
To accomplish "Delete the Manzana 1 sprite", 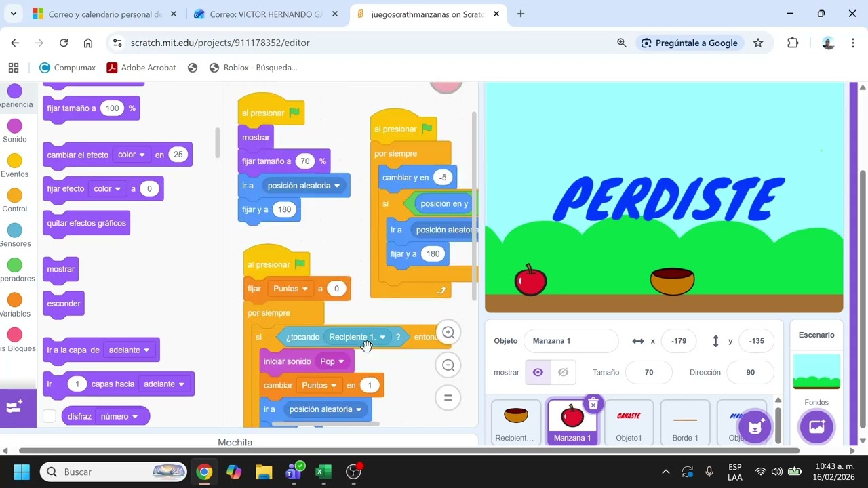I will 593,405.
